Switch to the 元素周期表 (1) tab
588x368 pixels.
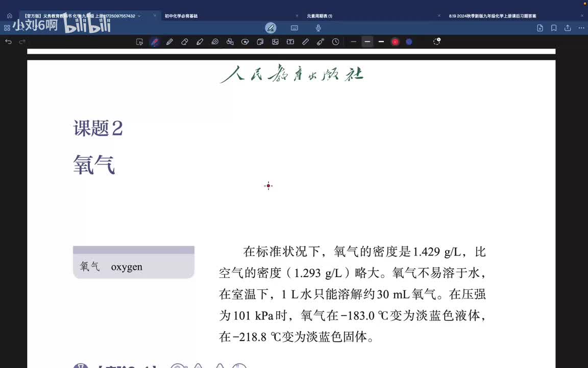tap(320, 16)
